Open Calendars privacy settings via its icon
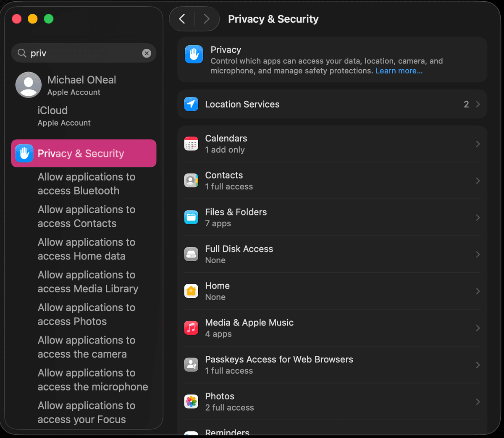The image size is (504, 438). 191,144
